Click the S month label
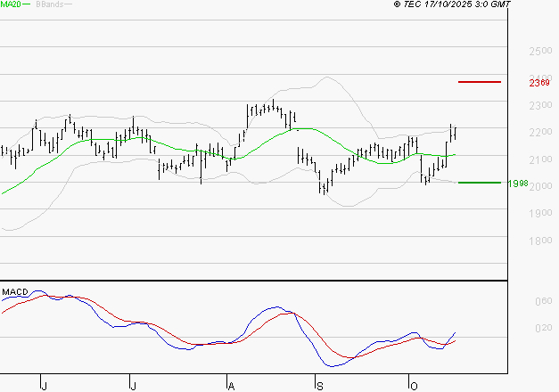Screen dimensions: 559x392 click(x=320, y=387)
